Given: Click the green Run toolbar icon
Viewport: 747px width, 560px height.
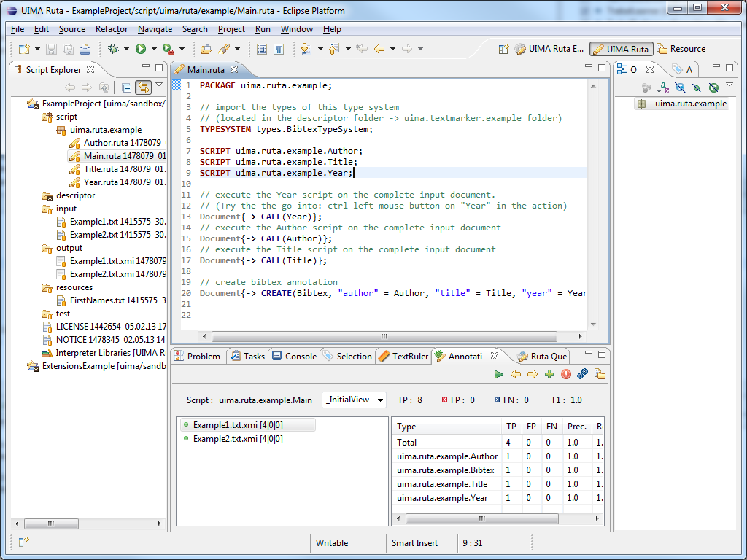Looking at the screenshot, I should (x=140, y=49).
